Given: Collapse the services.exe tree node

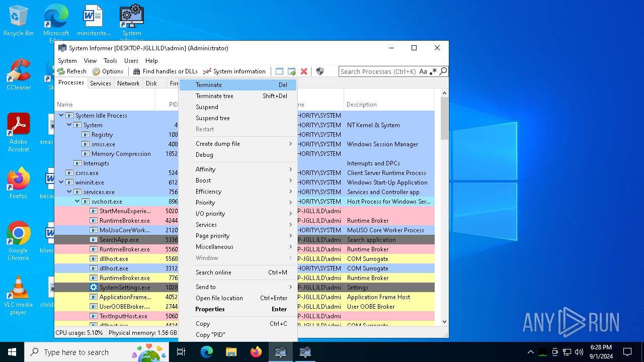Looking at the screenshot, I should click(69, 192).
